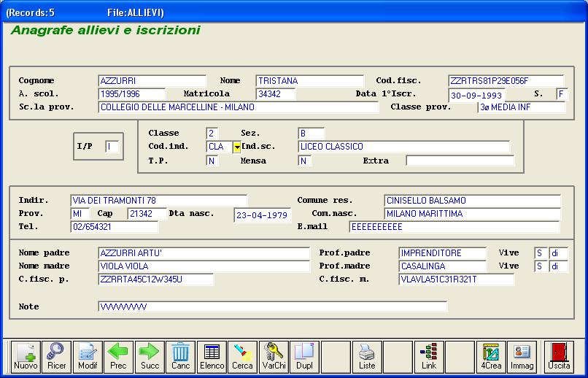Select the Cod.ind. field CLA
The height and width of the screenshot is (378, 588).
click(220, 147)
